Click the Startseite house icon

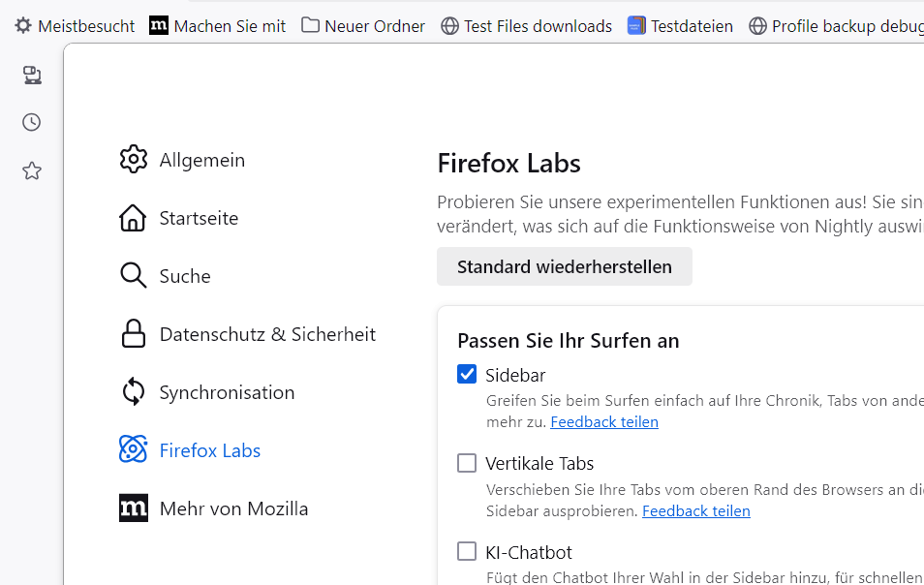pos(133,218)
